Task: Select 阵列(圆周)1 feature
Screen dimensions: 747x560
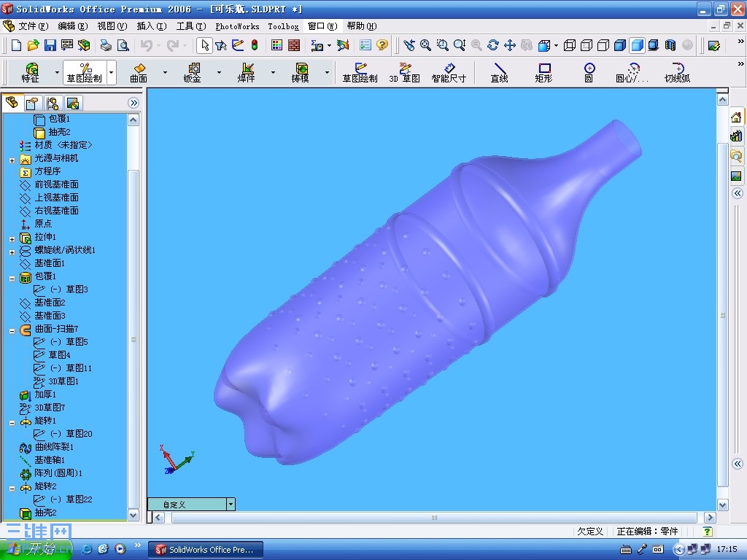Action: point(58,473)
